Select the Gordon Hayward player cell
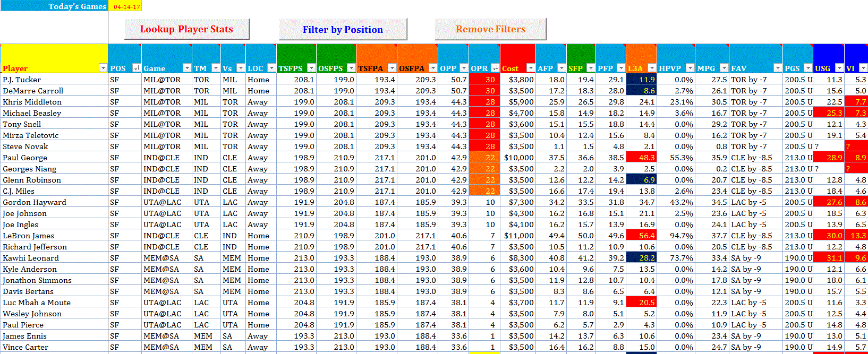The width and height of the screenshot is (868, 354). coord(54,202)
